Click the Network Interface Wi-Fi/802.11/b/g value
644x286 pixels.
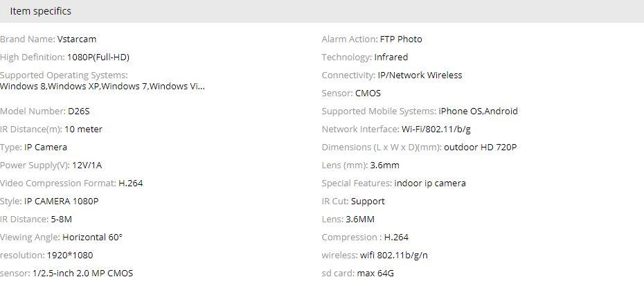point(436,129)
